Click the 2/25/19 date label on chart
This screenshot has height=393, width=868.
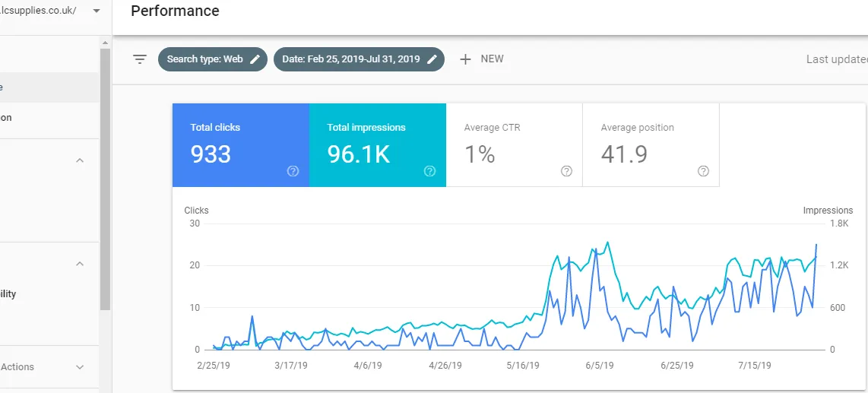(x=214, y=366)
